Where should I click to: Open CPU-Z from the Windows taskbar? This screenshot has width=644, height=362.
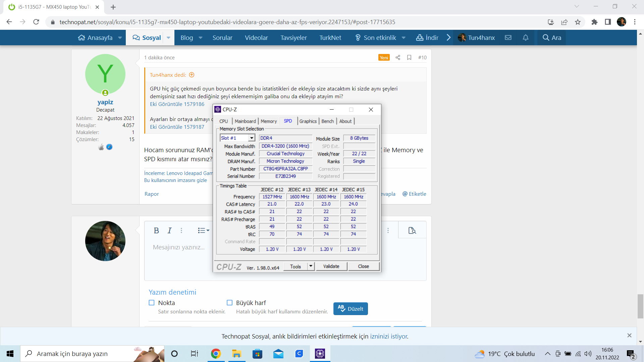click(320, 354)
